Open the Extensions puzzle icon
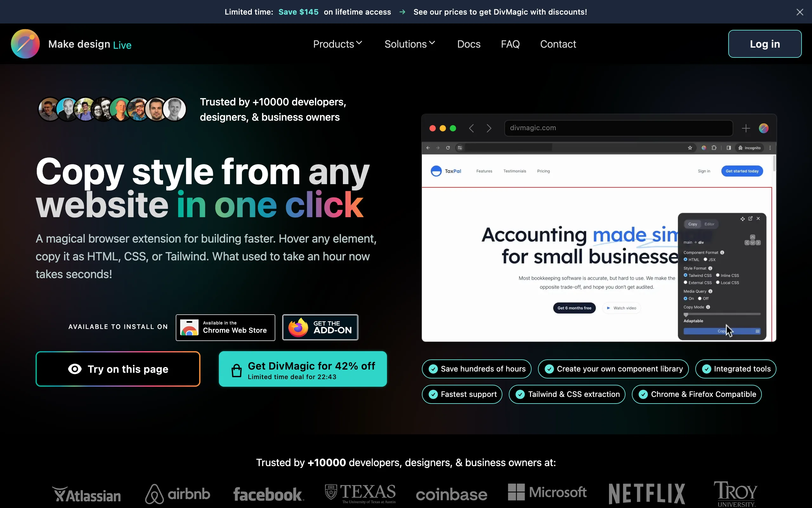Viewport: 812px width, 508px height. click(x=714, y=148)
